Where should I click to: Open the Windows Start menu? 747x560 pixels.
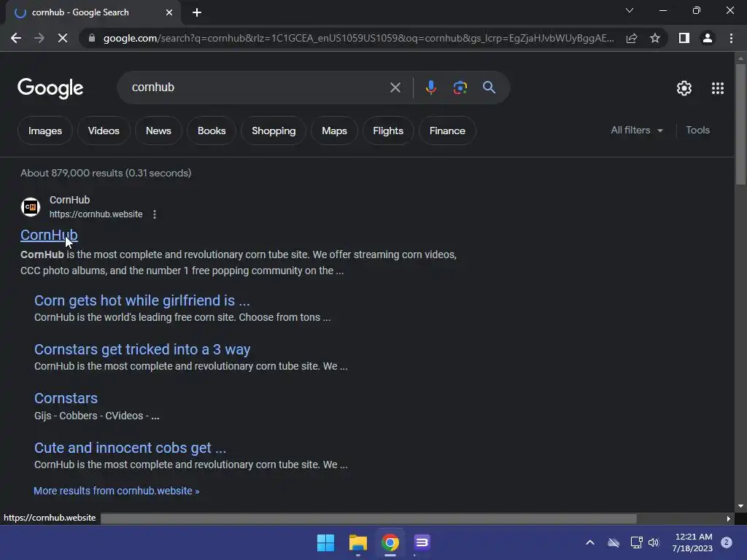coord(326,542)
